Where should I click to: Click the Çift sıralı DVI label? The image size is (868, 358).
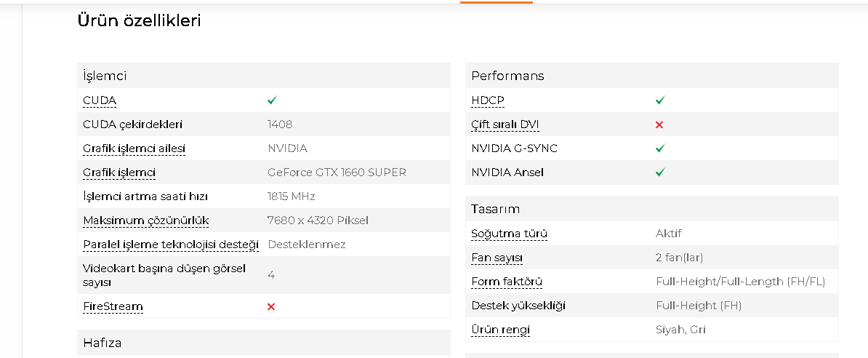[505, 124]
